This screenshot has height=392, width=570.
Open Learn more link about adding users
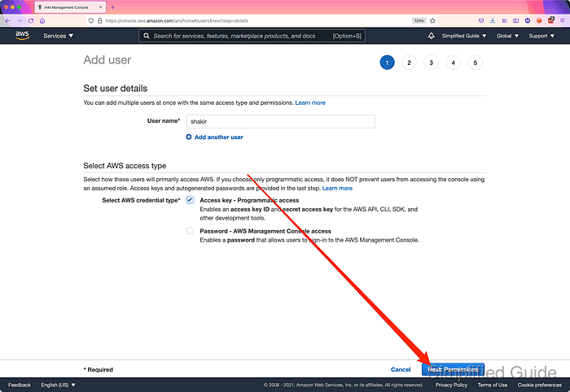pos(310,102)
